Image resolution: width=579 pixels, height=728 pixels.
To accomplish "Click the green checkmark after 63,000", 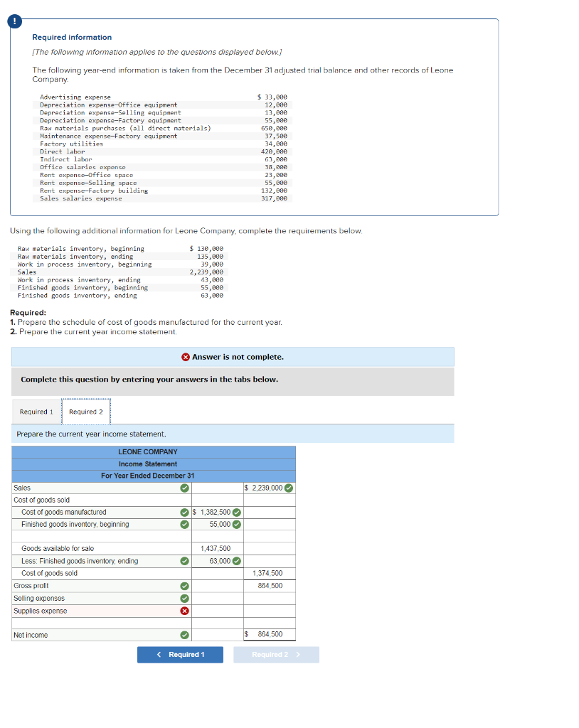I will click(x=237, y=562).
